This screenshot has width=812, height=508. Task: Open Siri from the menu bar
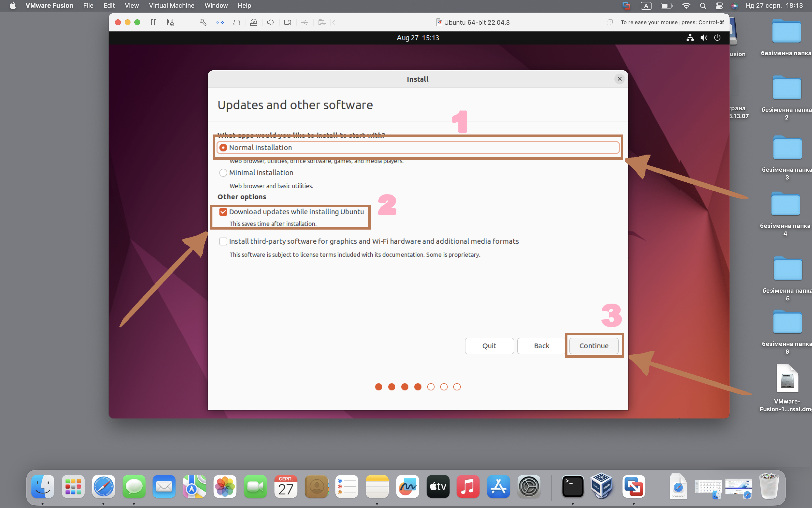[735, 6]
